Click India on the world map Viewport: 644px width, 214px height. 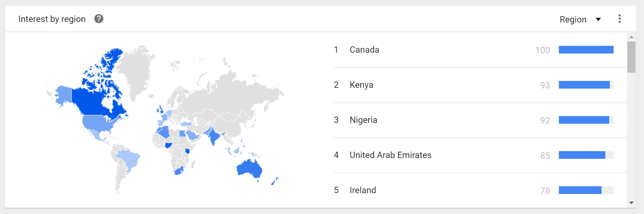click(x=213, y=136)
